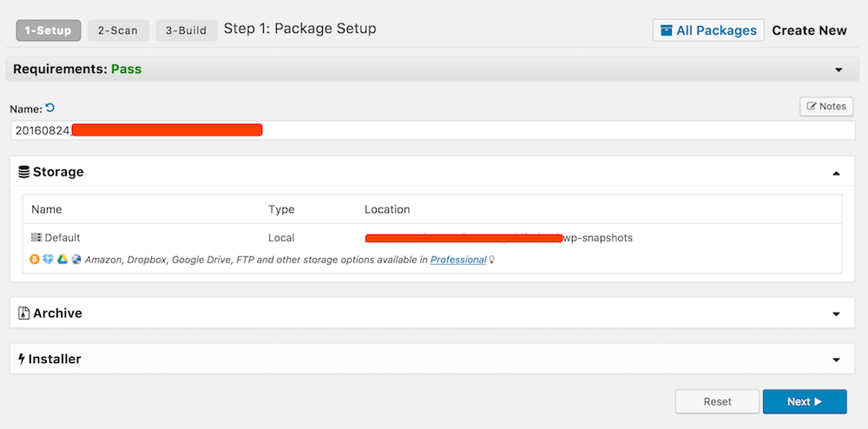Open the Notes button
Image resolution: width=868 pixels, height=429 pixels.
point(826,106)
